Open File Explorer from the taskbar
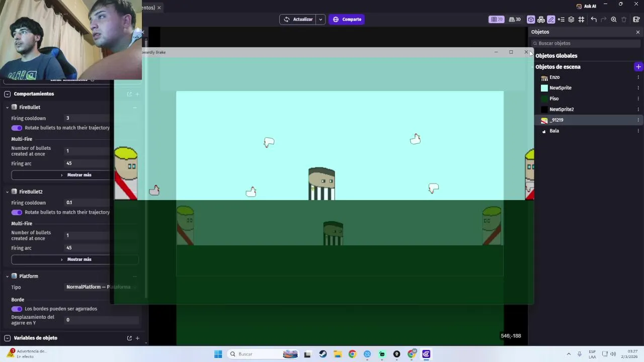Screen dimensions: 644x362 point(337,354)
